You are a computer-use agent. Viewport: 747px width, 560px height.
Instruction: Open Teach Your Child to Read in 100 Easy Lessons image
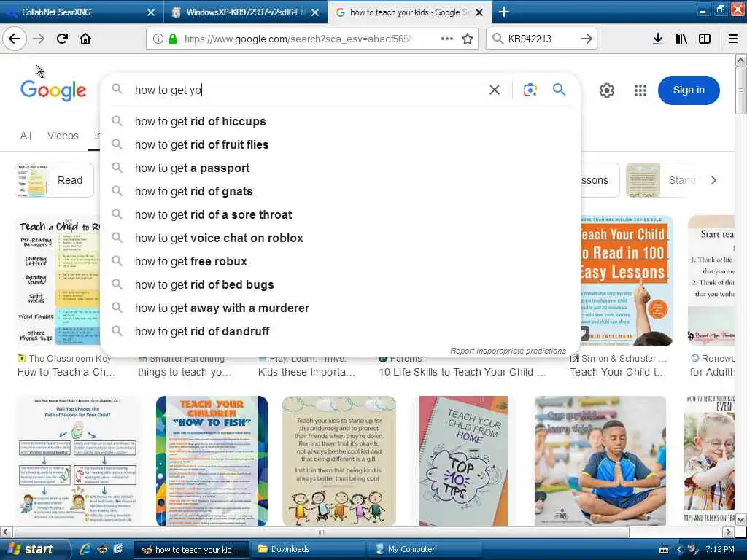pos(627,281)
